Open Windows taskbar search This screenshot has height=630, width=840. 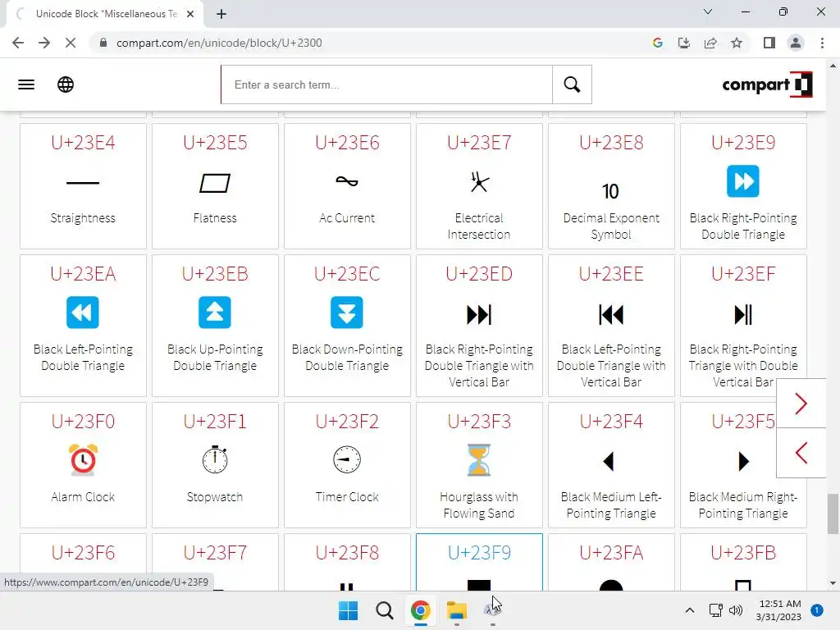384,610
